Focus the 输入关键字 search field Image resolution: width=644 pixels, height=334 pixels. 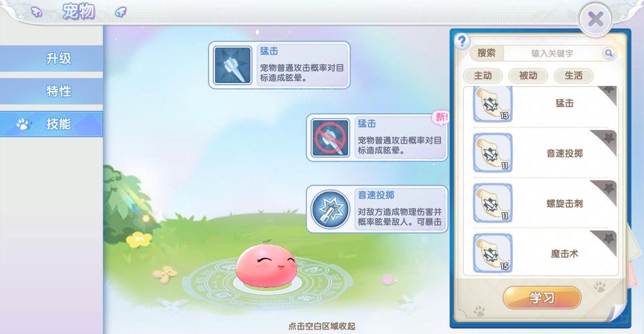[552, 53]
